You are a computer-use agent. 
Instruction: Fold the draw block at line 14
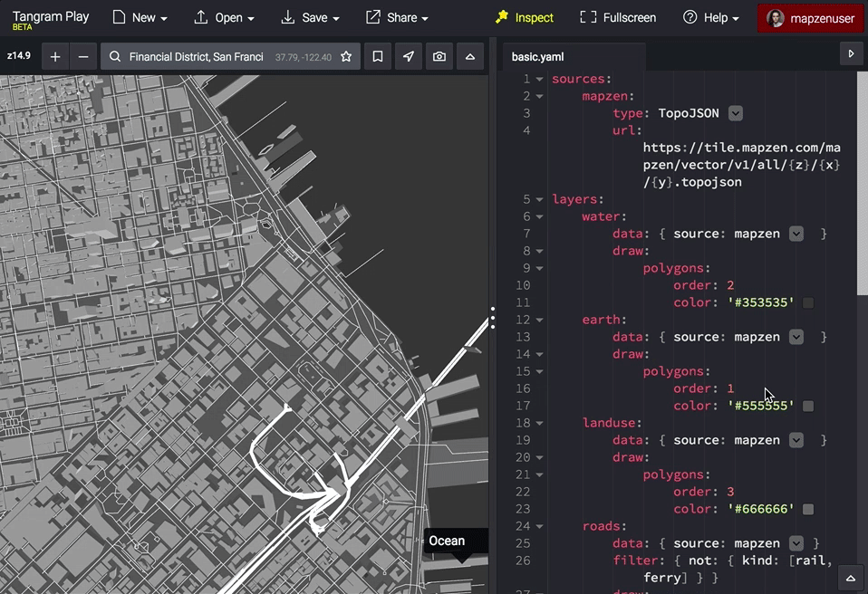click(x=540, y=354)
